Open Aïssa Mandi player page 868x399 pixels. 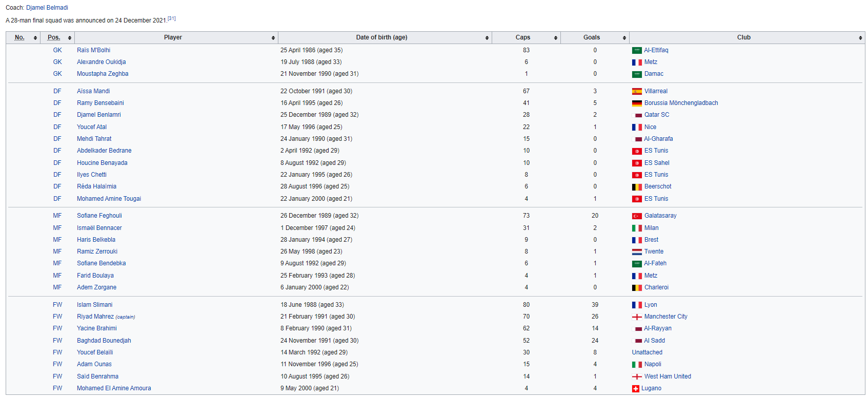coord(93,91)
